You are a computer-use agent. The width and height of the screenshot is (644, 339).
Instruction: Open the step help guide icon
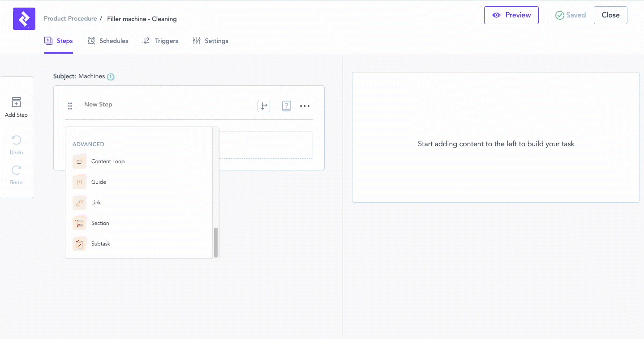click(x=287, y=106)
